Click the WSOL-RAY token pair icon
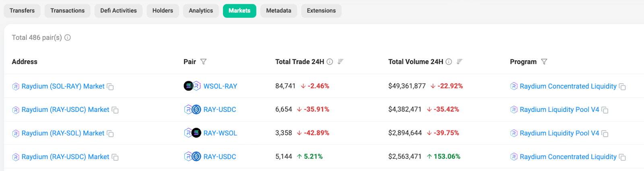Image resolution: width=644 pixels, height=171 pixels. pos(192,86)
